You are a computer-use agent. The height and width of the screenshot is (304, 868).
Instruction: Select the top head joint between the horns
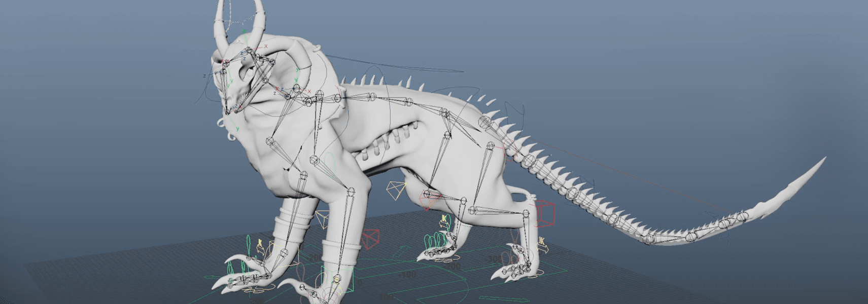click(249, 50)
